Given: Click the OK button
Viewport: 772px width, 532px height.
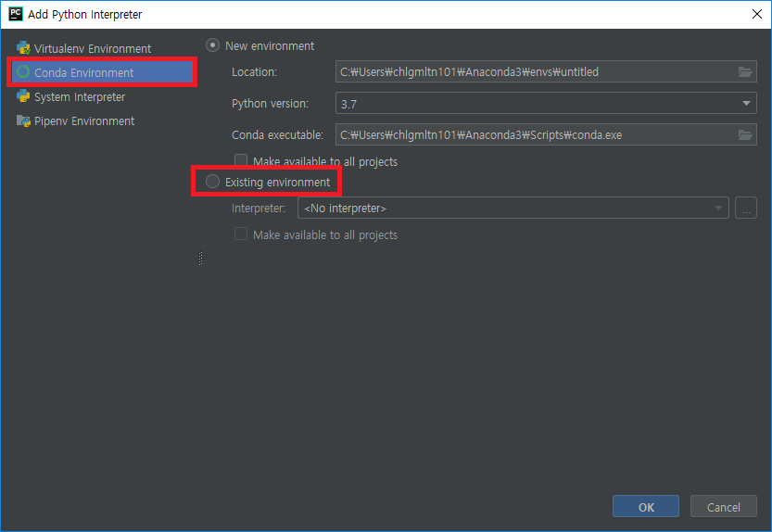Looking at the screenshot, I should pos(646,507).
